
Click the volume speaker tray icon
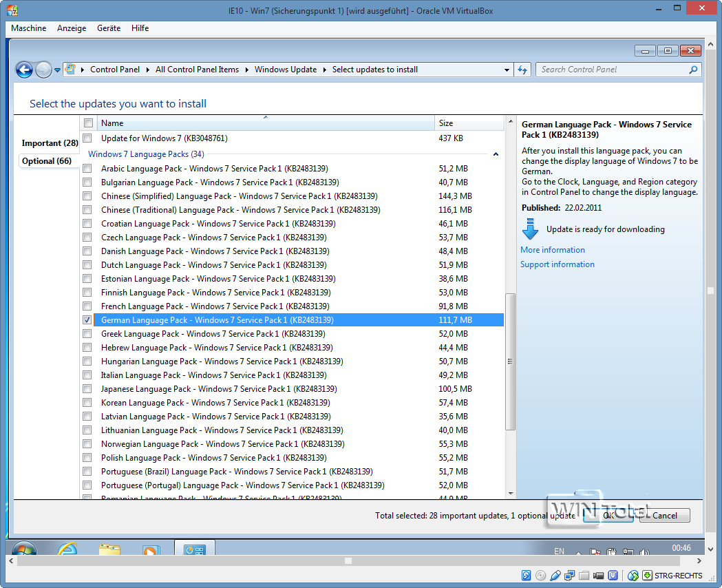(x=644, y=552)
